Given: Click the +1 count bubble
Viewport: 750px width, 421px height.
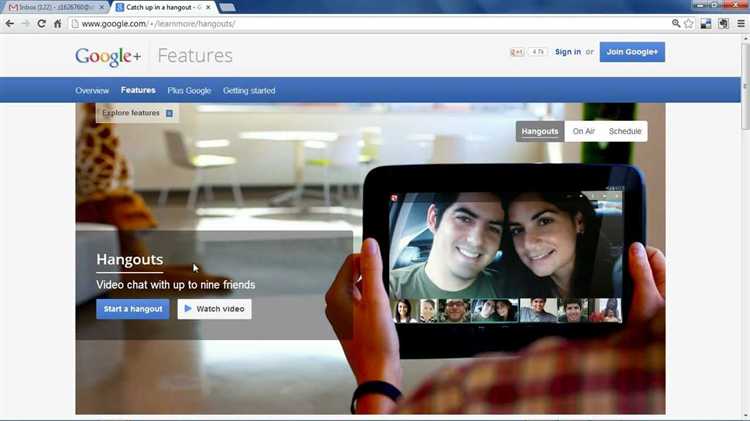Looking at the screenshot, I should pos(538,52).
